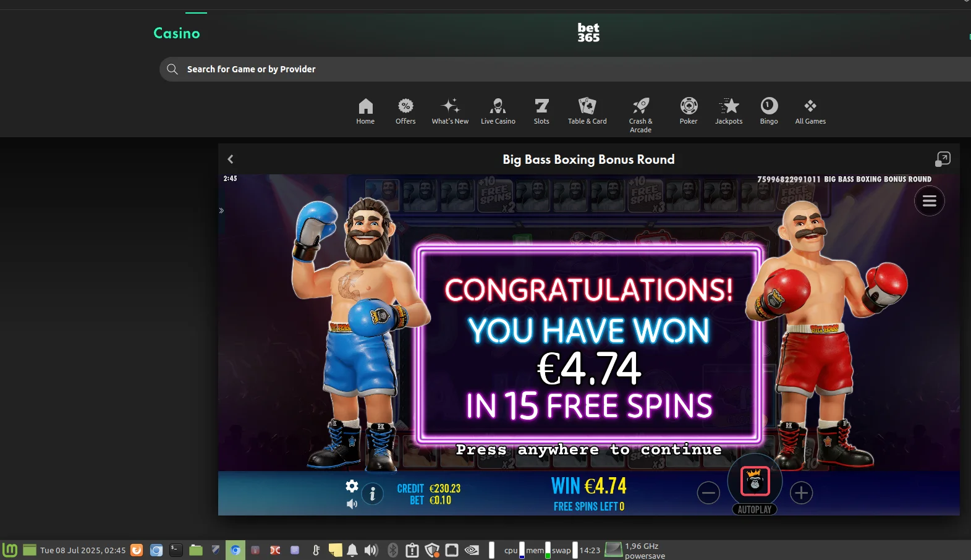The image size is (971, 560).
Task: Open the Home casino category
Action: click(365, 112)
